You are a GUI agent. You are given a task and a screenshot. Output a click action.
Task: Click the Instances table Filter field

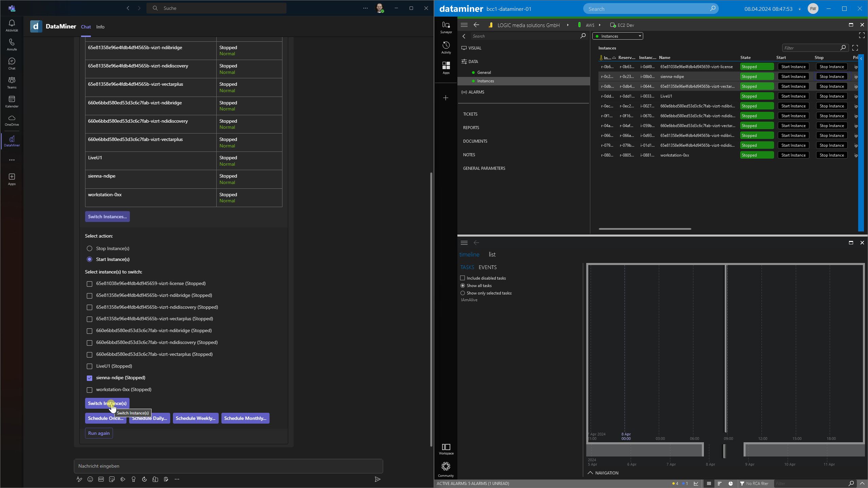coord(815,48)
